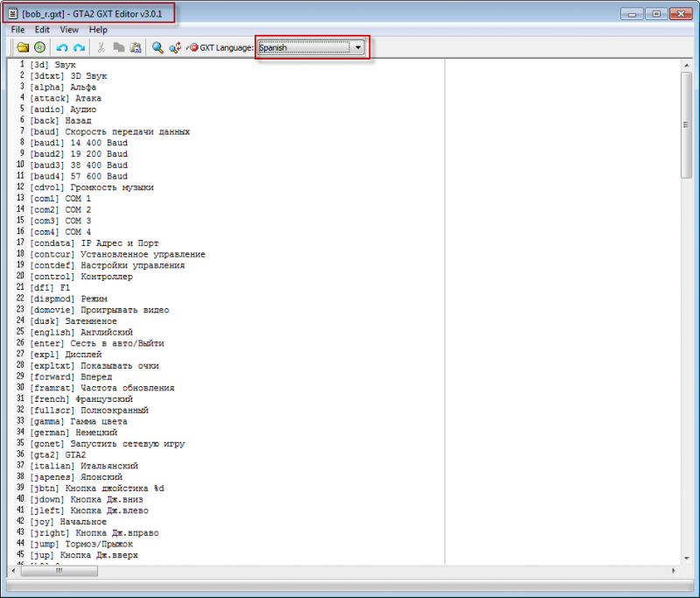This screenshot has width=700, height=598.
Task: Open the File menu
Action: pos(17,30)
